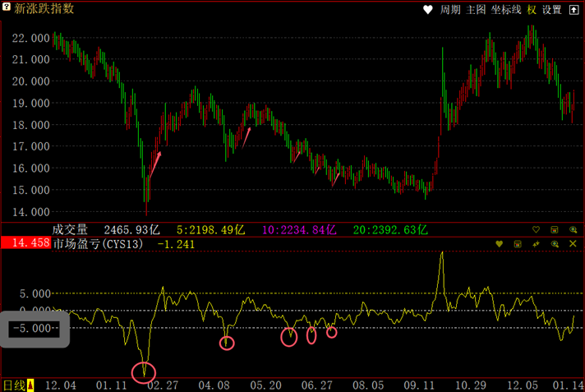Click the 01.11 date marker

point(111,385)
